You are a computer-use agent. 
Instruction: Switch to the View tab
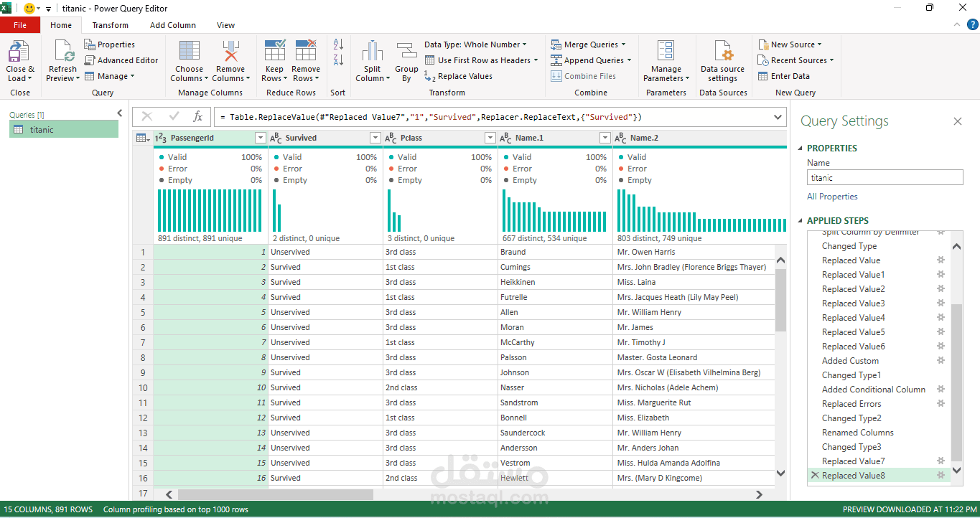(226, 25)
